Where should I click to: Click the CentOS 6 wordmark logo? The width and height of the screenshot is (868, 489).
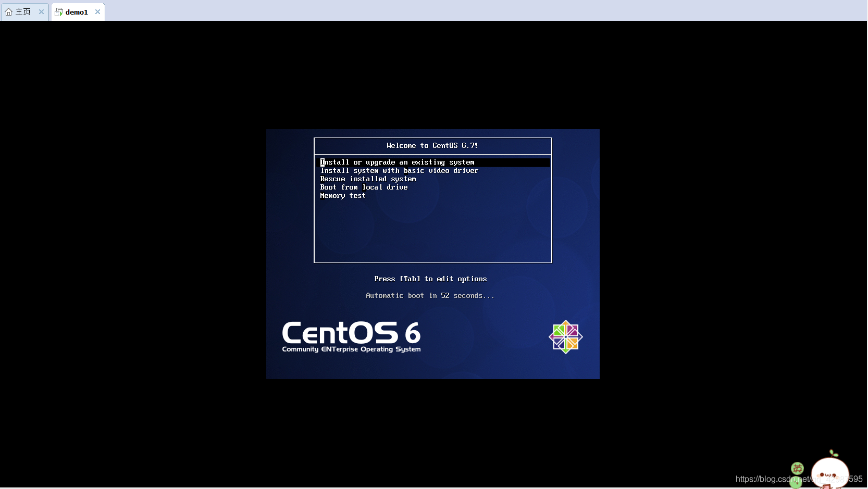coord(351,333)
